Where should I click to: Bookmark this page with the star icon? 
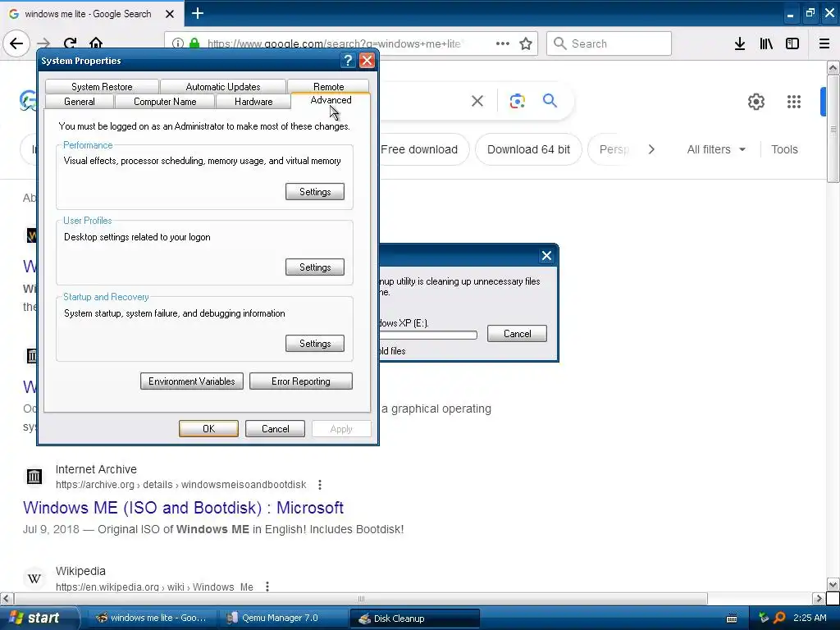click(x=526, y=43)
